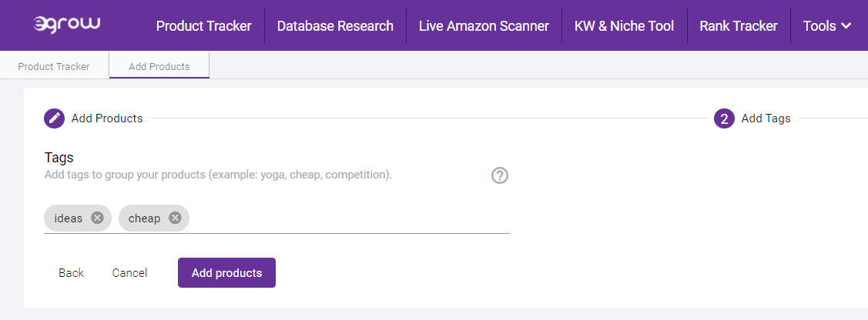Open Rank Tracker page
Viewport: 868px width, 320px height.
click(739, 25)
